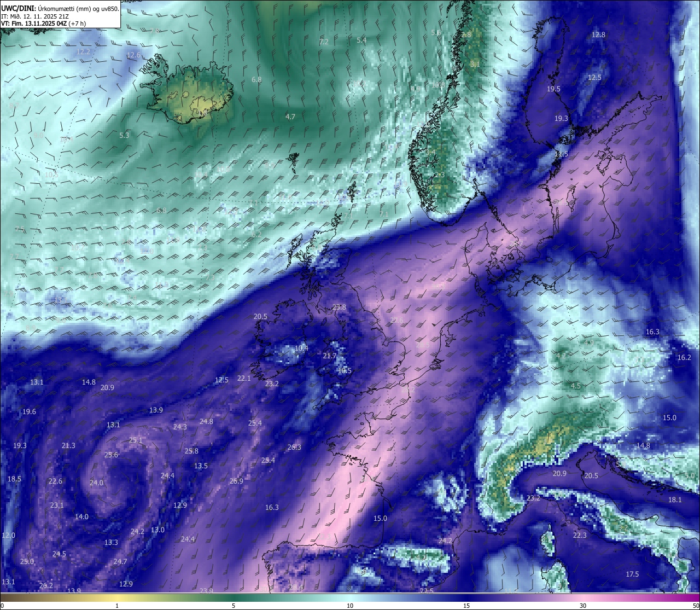
Task: Click the 25.6 value label
Action: pos(111,455)
